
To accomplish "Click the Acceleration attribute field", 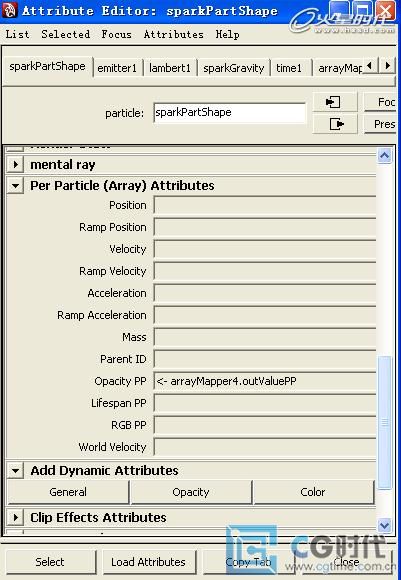I will 265,293.
